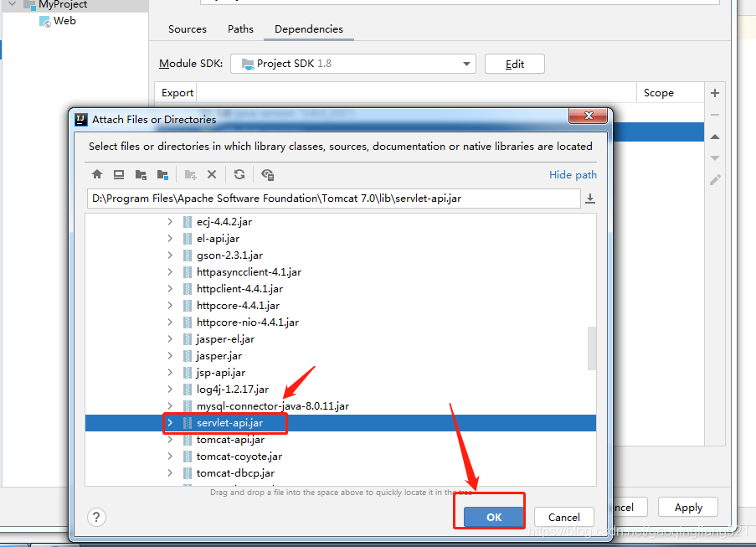Toggle show hidden files in the dialog

(x=268, y=174)
